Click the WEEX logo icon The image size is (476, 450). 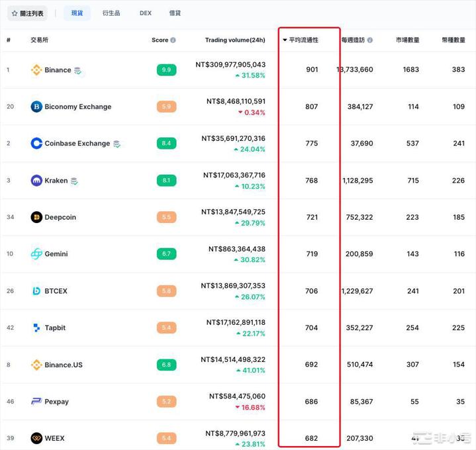pyautogui.click(x=36, y=438)
